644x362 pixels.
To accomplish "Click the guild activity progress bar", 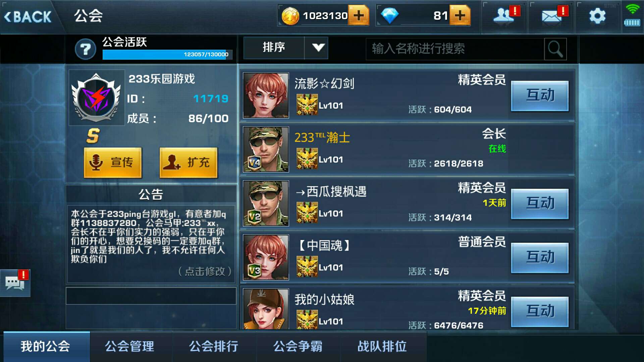I will pyautogui.click(x=167, y=54).
